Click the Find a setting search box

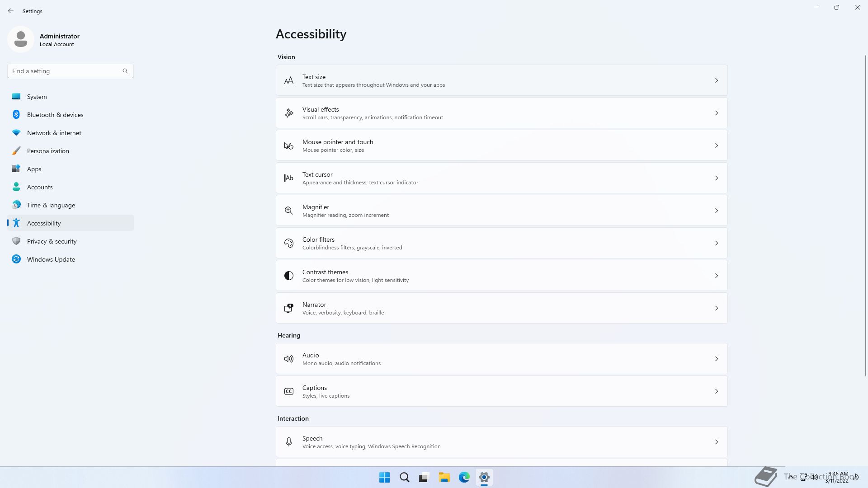(x=66, y=71)
